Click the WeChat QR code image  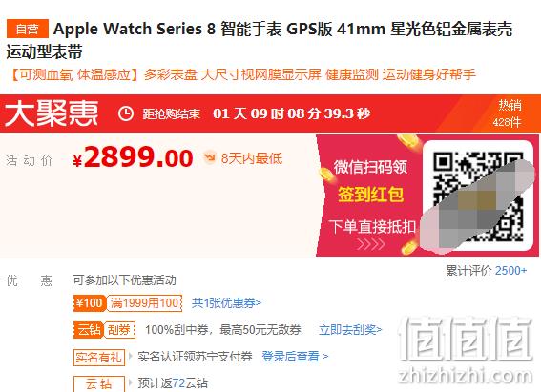point(478,196)
